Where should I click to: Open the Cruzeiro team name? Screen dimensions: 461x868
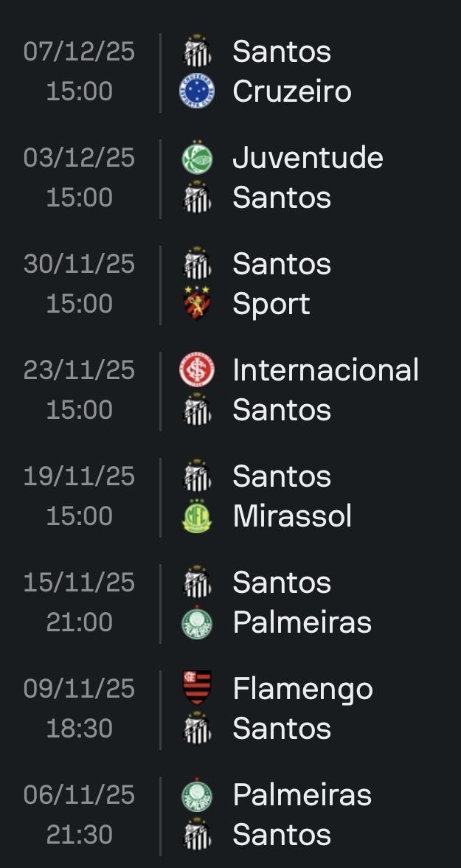click(291, 92)
